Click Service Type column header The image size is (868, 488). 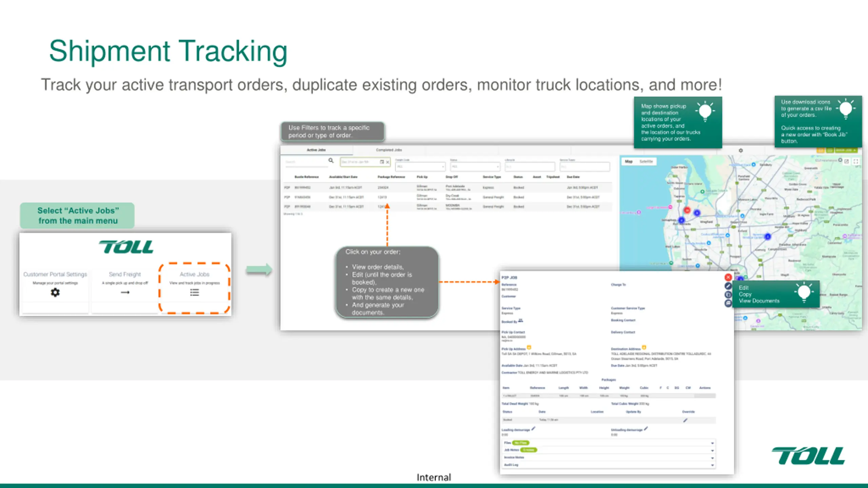point(492,177)
